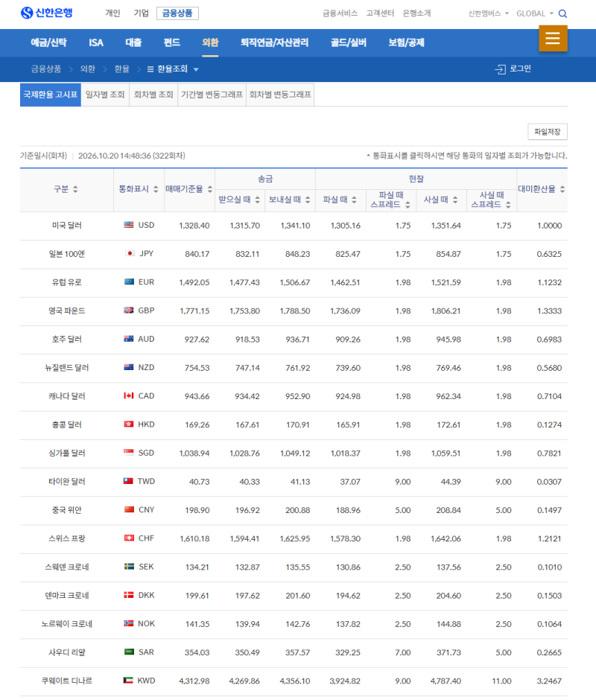Click the SGD flag icon
The image size is (596, 700).
[x=129, y=453]
